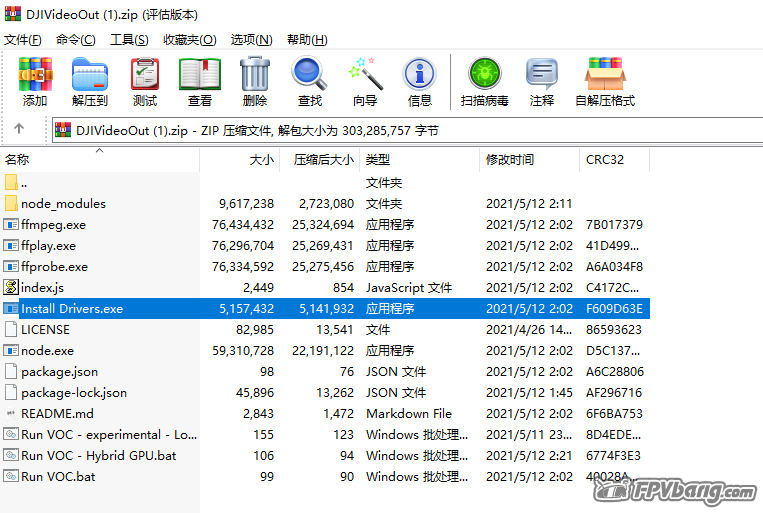Click the LICENSE file icon

(x=11, y=329)
